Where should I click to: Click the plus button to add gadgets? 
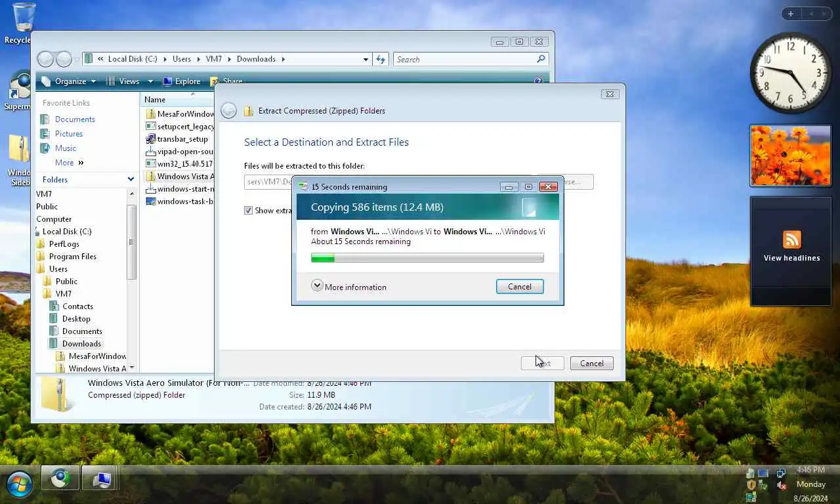pos(791,14)
